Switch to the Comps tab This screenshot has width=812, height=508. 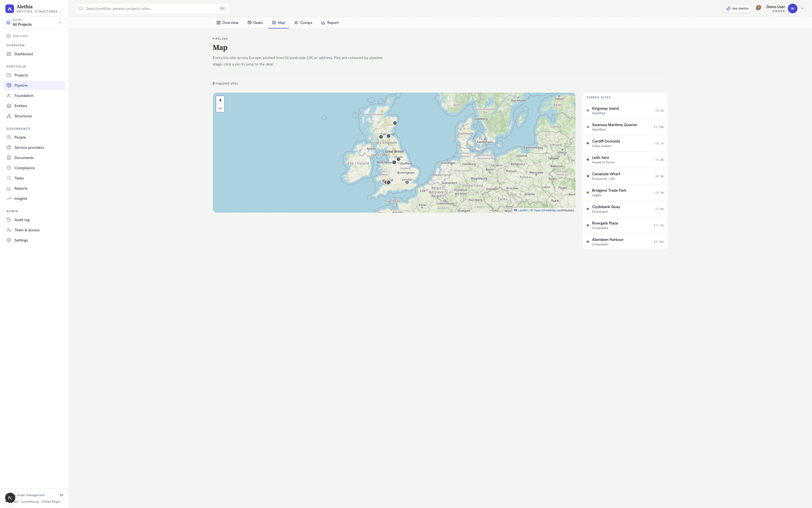coord(303,23)
